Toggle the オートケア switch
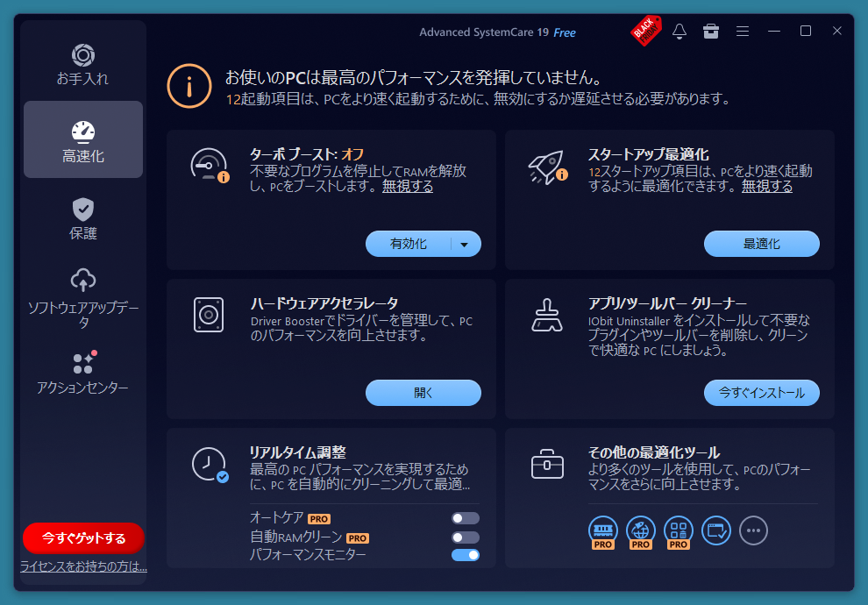The width and height of the screenshot is (868, 605). click(465, 518)
